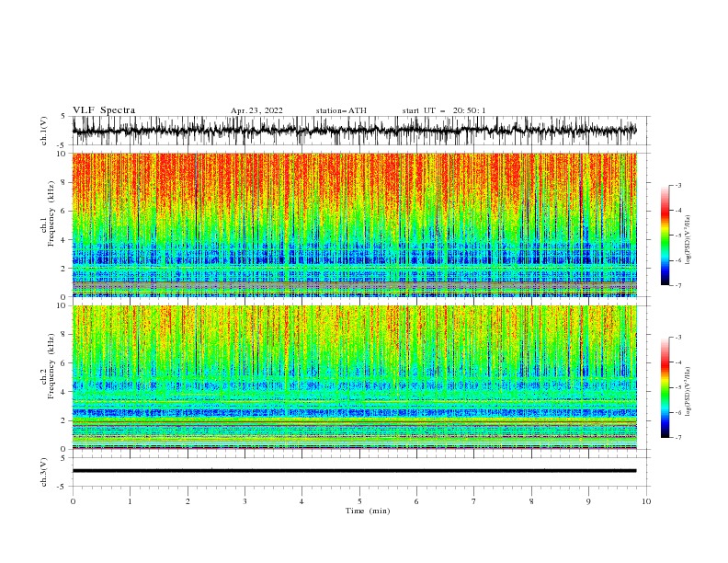The image size is (728, 563).
Task: Click the "ch.3(V)" axis label
Action: tap(44, 472)
